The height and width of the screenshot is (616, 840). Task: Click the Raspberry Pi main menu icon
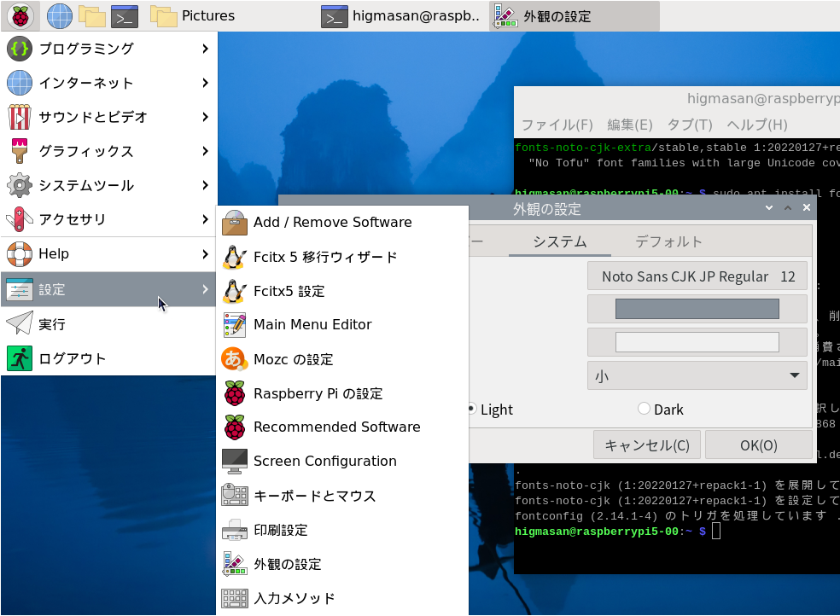[20, 15]
